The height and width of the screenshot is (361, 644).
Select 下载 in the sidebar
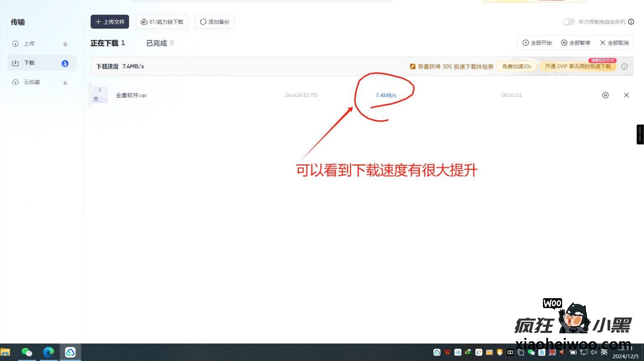29,63
